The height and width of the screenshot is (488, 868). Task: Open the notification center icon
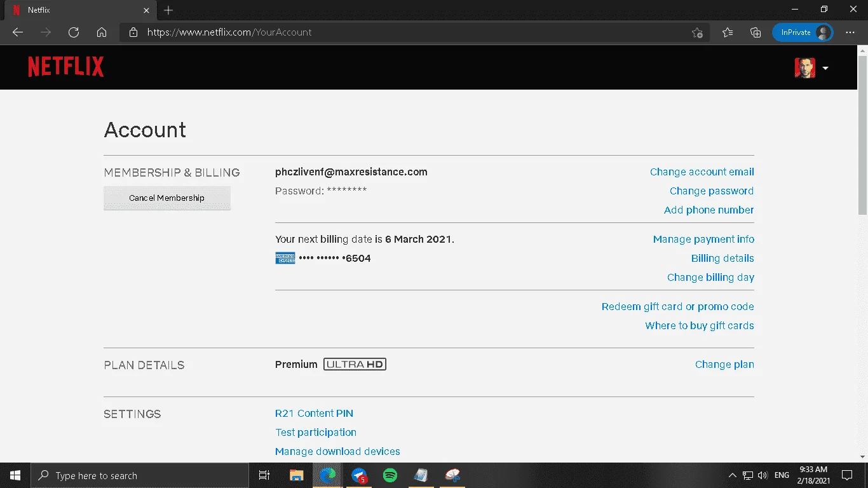pyautogui.click(x=846, y=475)
